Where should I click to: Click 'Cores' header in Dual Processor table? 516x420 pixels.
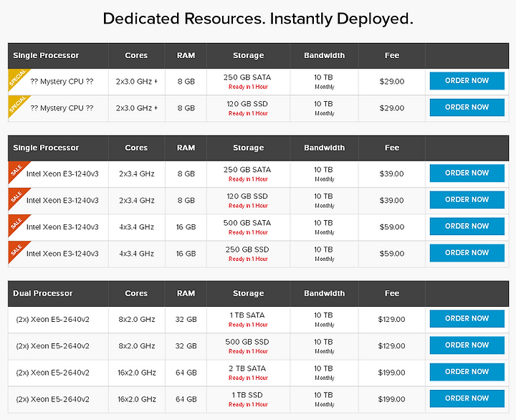[136, 293]
